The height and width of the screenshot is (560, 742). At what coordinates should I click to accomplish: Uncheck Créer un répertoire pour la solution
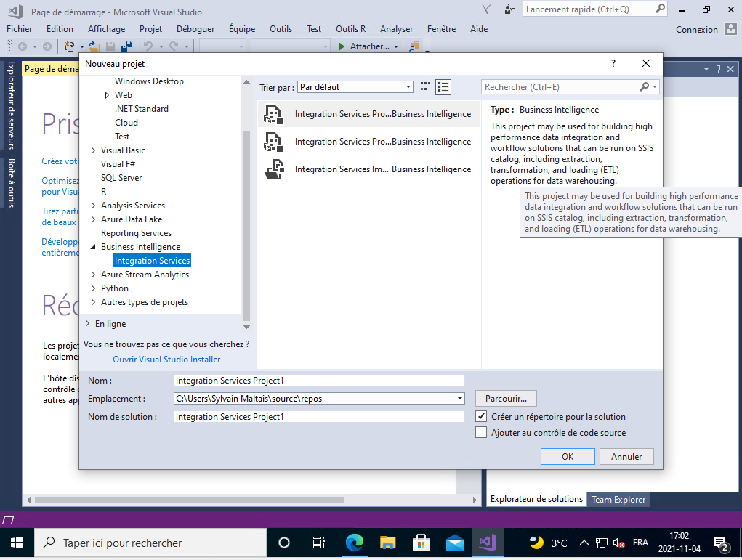pyautogui.click(x=481, y=417)
